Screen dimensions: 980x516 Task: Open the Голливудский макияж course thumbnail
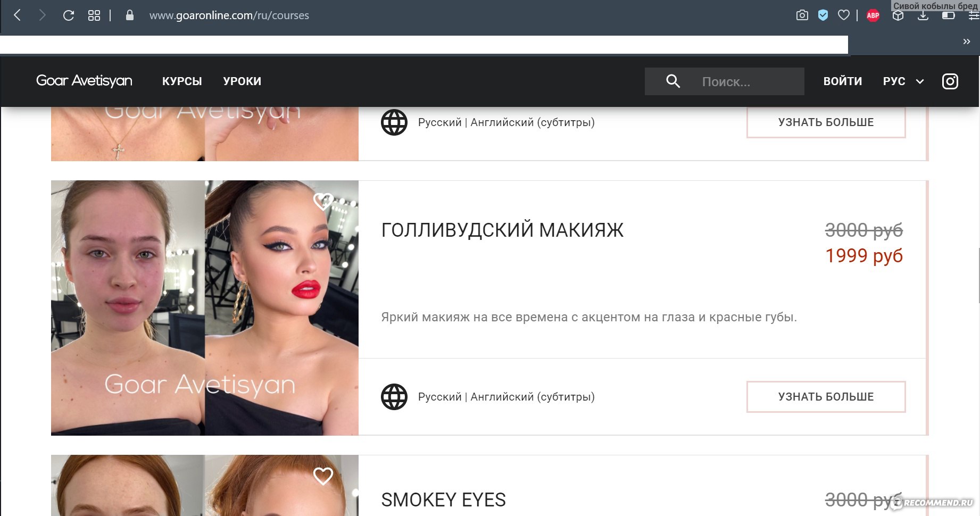point(205,308)
